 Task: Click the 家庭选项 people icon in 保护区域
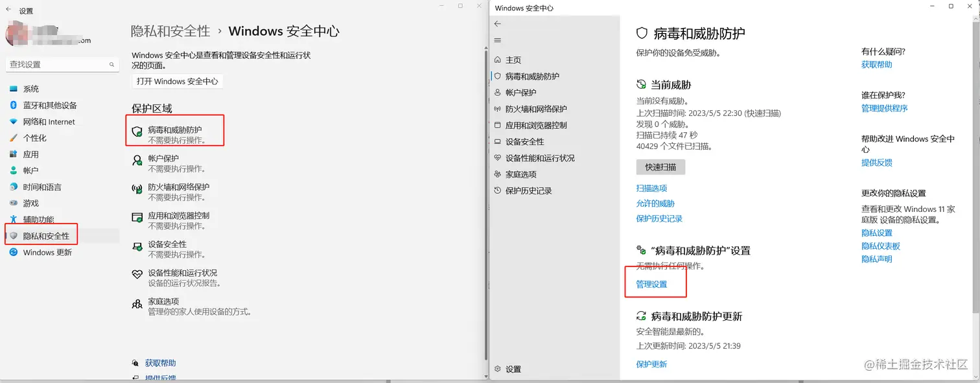(x=137, y=303)
